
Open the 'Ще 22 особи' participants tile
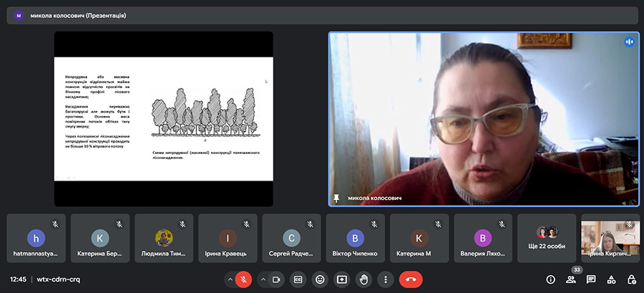point(547,238)
